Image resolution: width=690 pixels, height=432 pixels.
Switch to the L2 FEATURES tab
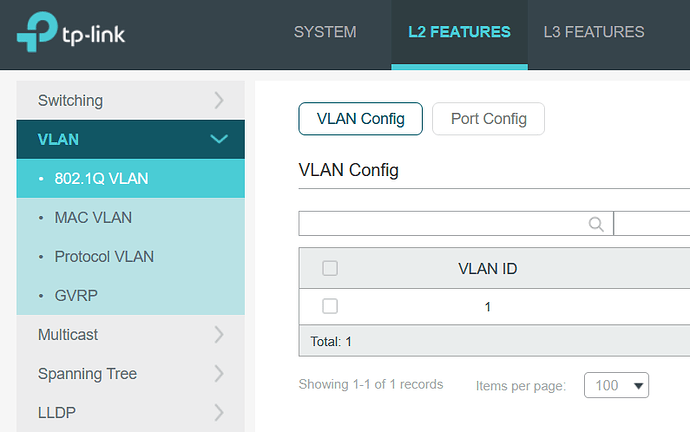(459, 32)
